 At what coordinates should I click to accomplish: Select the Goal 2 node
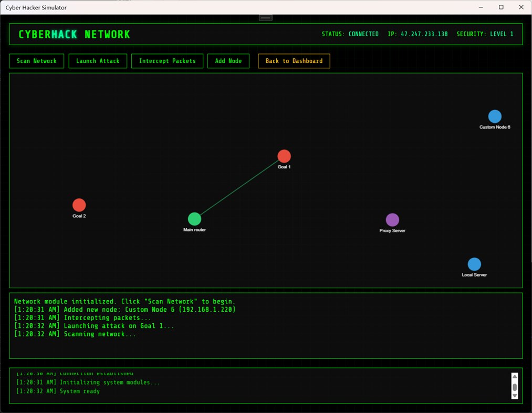pyautogui.click(x=79, y=205)
